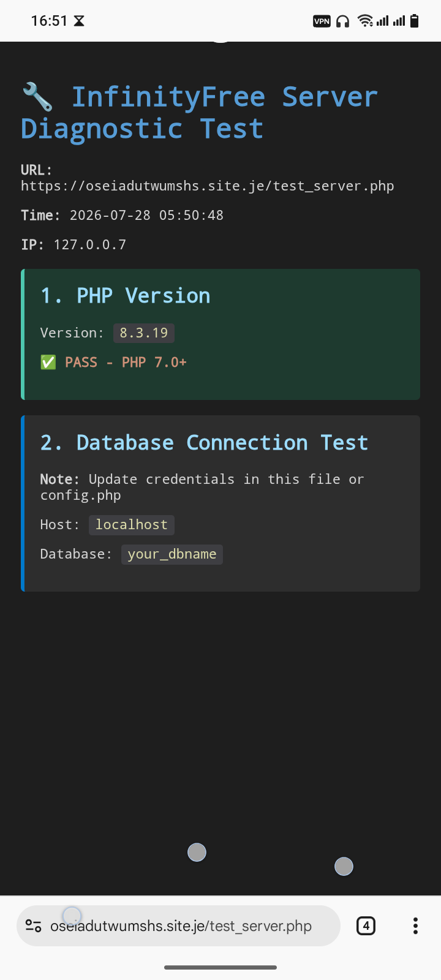Tap the Wi-Fi signal icon
441x980 pixels.
tap(365, 21)
